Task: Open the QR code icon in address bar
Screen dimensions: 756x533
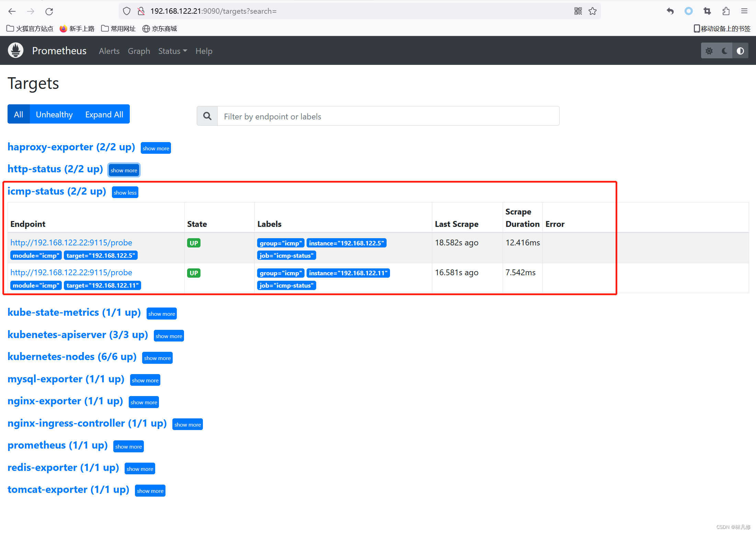Action: (x=578, y=11)
